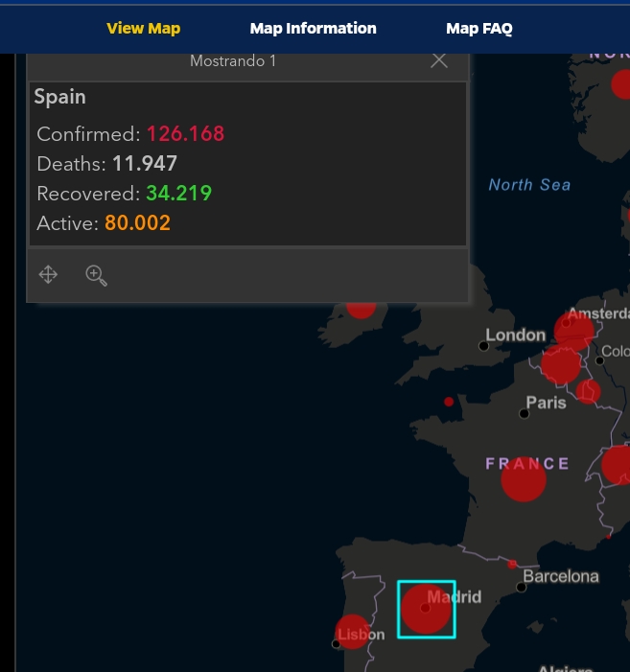This screenshot has width=630, height=672.
Task: Click the large red circle over France
Action: pos(524,479)
